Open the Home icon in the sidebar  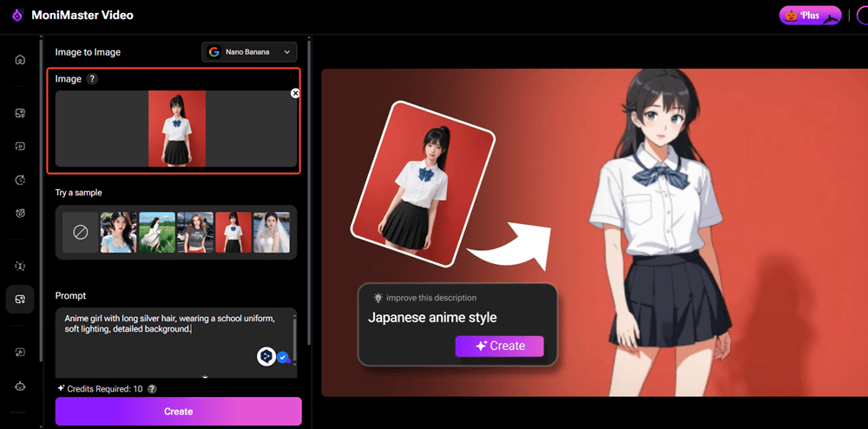click(20, 60)
